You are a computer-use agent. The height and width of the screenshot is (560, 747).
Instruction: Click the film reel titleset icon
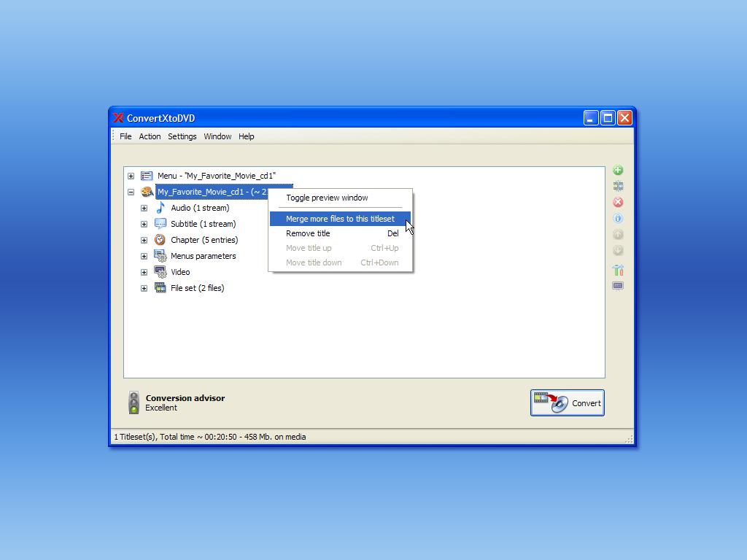click(x=147, y=192)
